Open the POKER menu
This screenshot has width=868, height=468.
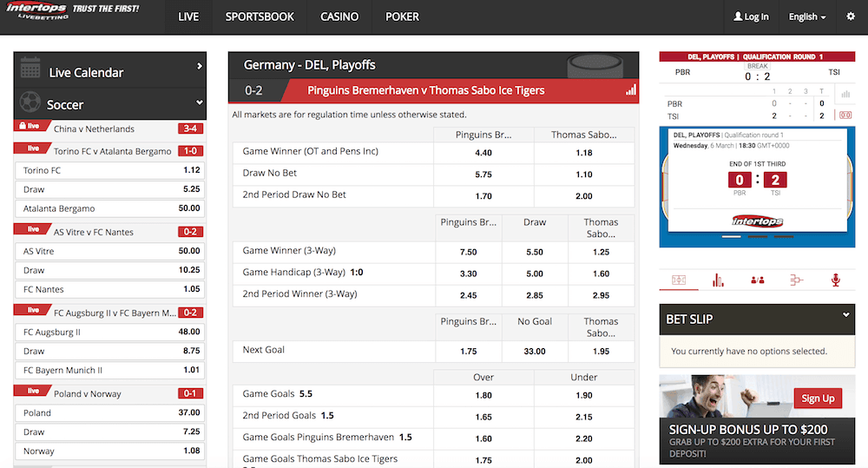pos(402,16)
